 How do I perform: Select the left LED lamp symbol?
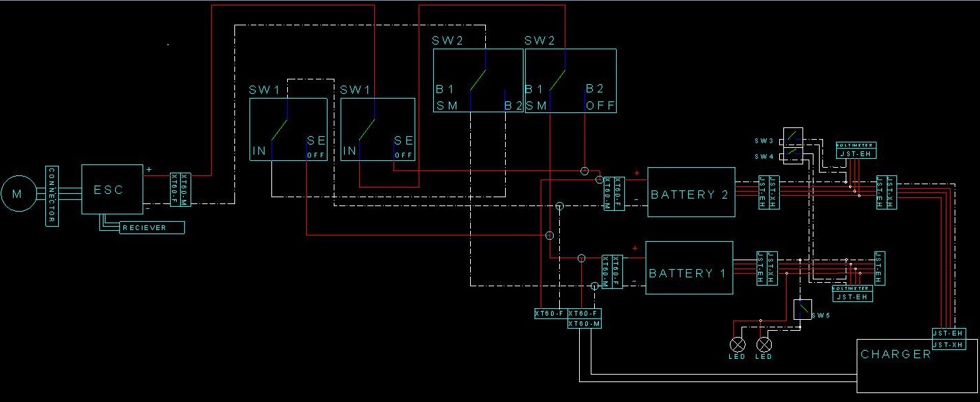738,344
